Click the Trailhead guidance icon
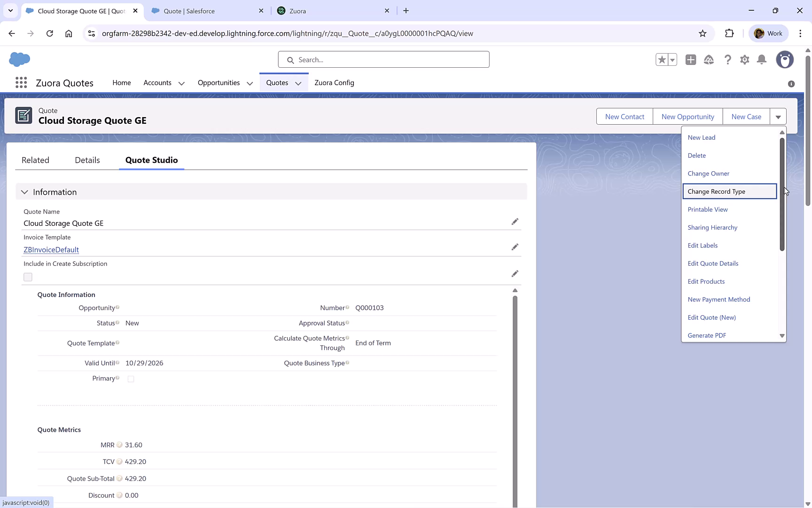The width and height of the screenshot is (812, 508). [x=709, y=60]
